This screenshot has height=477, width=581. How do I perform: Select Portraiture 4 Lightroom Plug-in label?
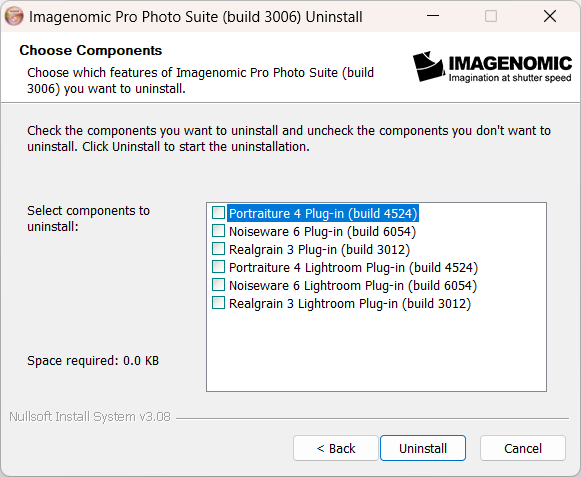353,267
